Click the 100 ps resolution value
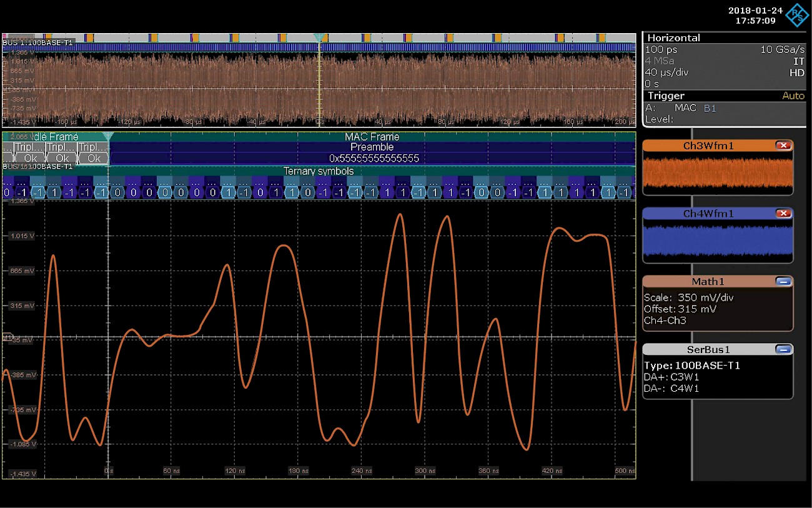The width and height of the screenshot is (812, 508). pos(661,49)
